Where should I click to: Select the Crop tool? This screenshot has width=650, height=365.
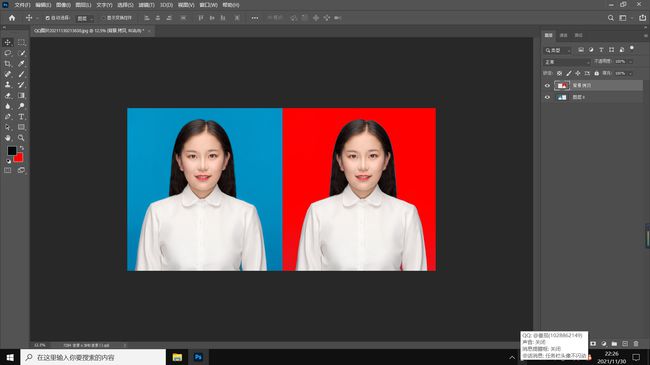point(7,63)
